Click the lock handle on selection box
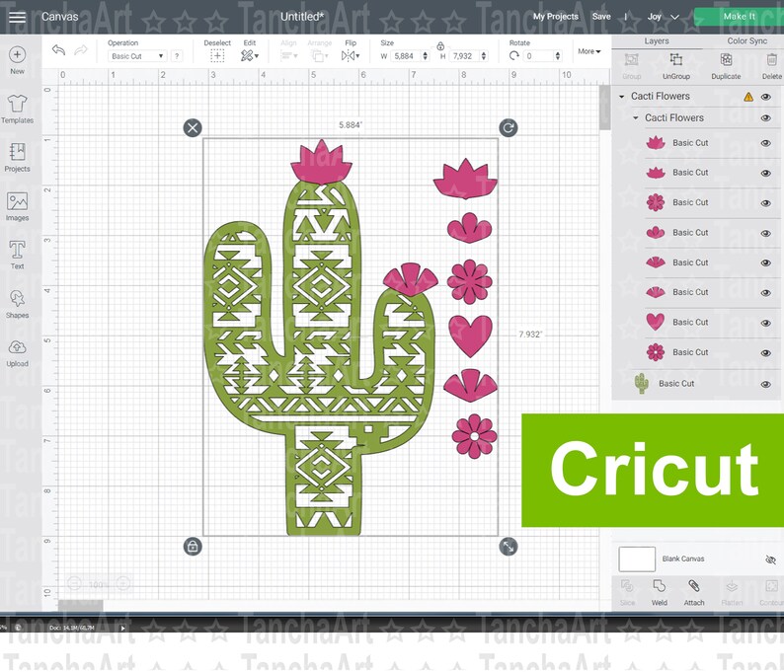Image resolution: width=784 pixels, height=672 pixels. coord(193,546)
